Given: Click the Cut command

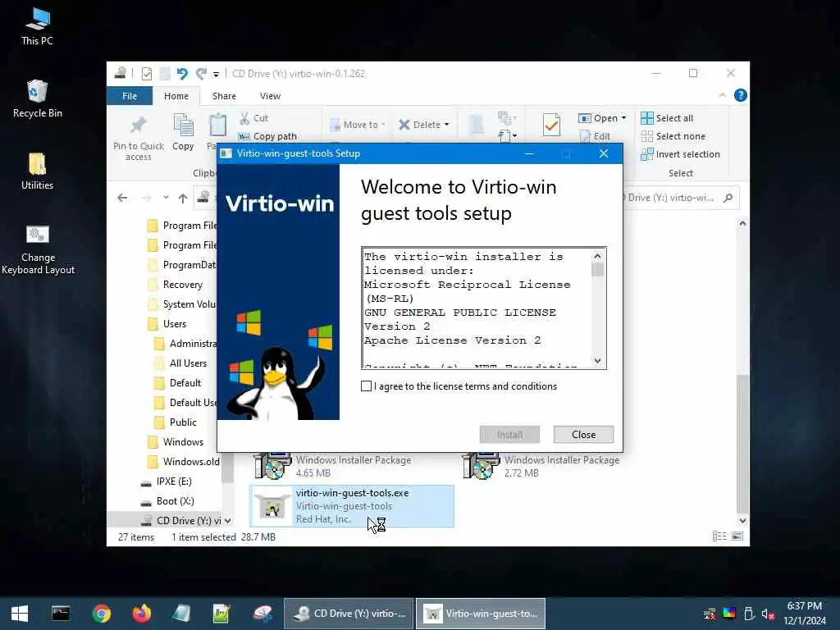Looking at the screenshot, I should (254, 118).
